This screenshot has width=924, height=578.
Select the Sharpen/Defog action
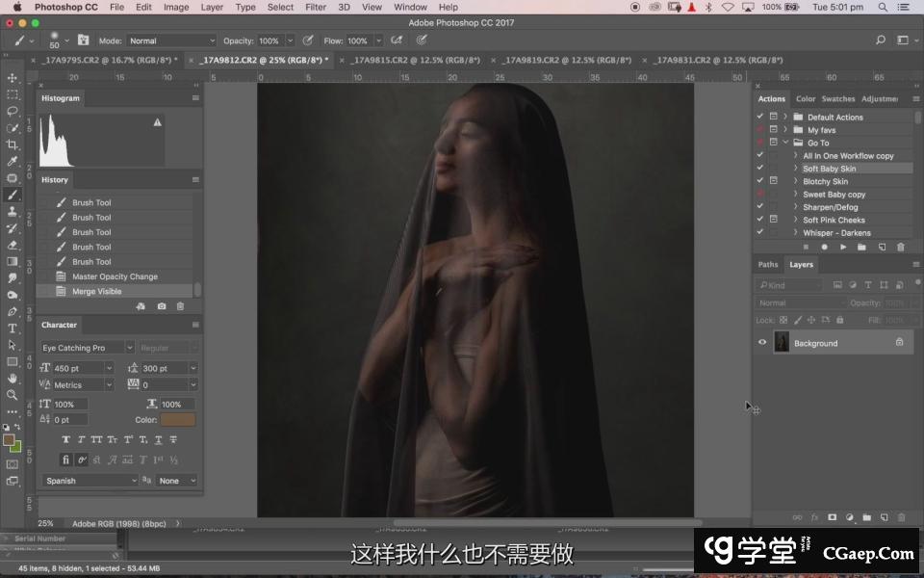[830, 207]
